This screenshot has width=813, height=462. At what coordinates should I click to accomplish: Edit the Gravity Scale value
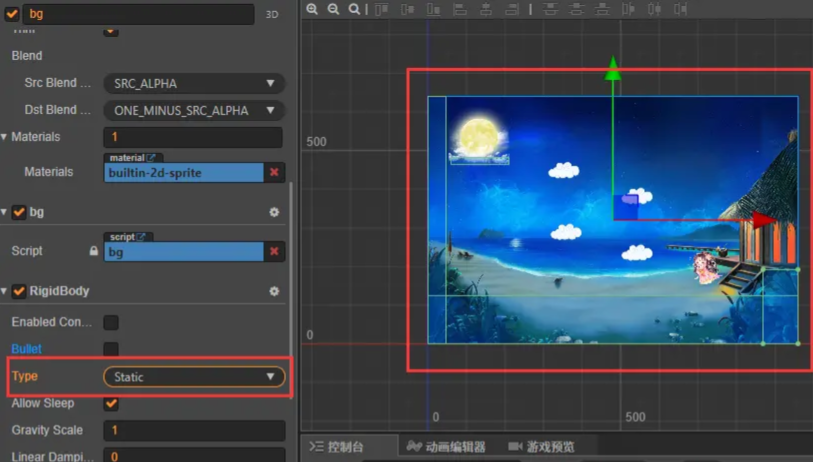pos(194,430)
